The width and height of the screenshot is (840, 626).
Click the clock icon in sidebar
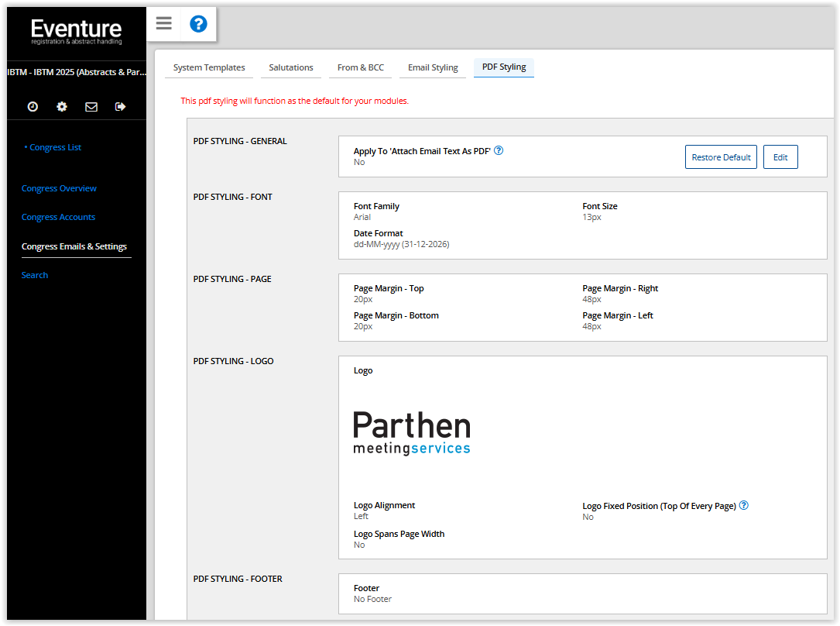(x=33, y=107)
